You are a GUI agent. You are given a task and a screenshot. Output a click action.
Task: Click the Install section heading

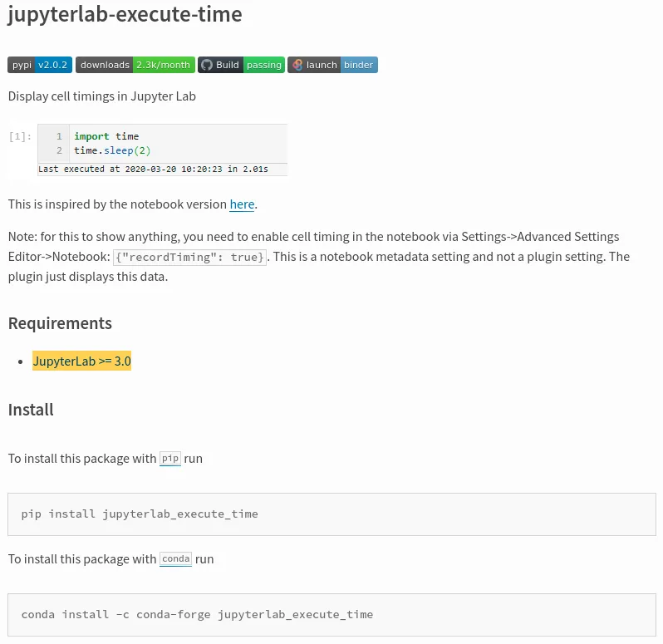[x=31, y=410]
